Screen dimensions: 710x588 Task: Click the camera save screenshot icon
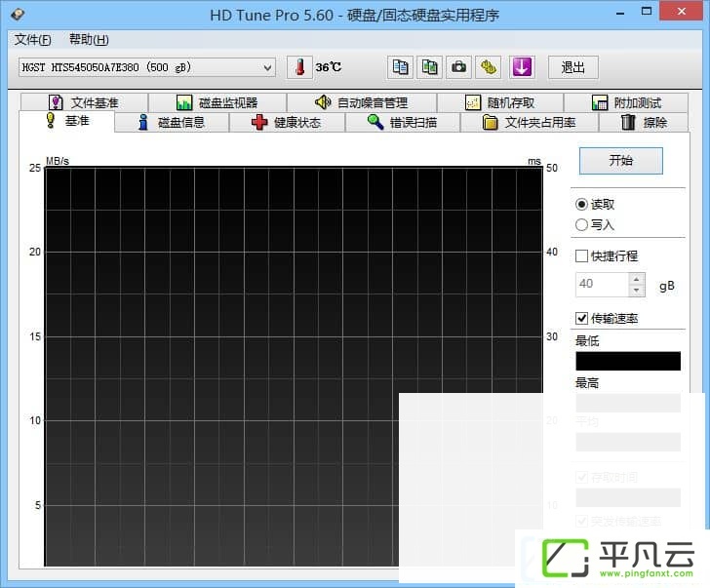pyautogui.click(x=458, y=67)
